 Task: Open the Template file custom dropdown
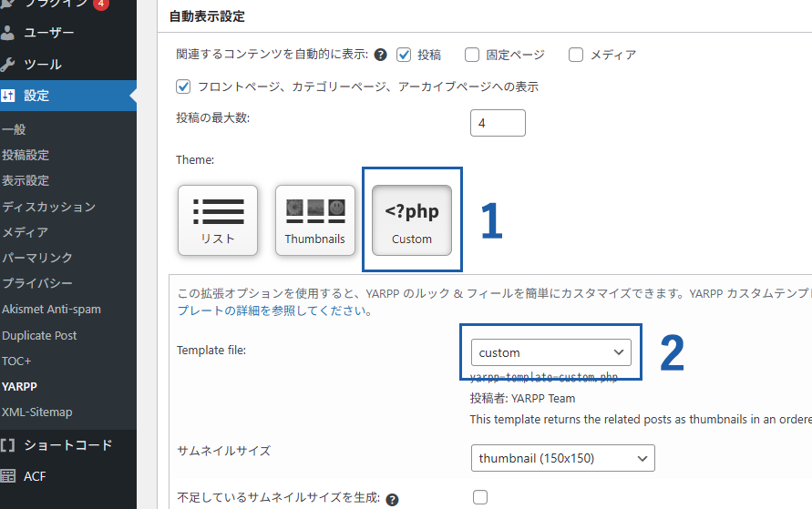pyautogui.click(x=551, y=352)
